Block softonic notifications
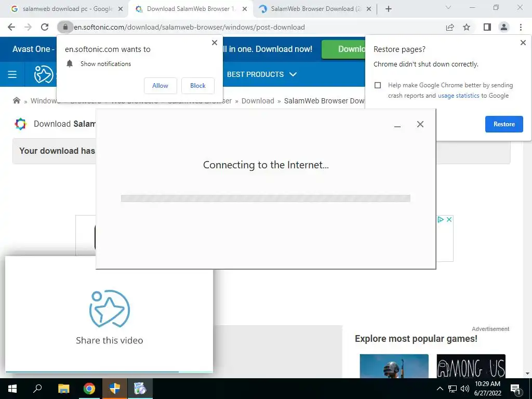This screenshot has width=532, height=399. [198, 86]
